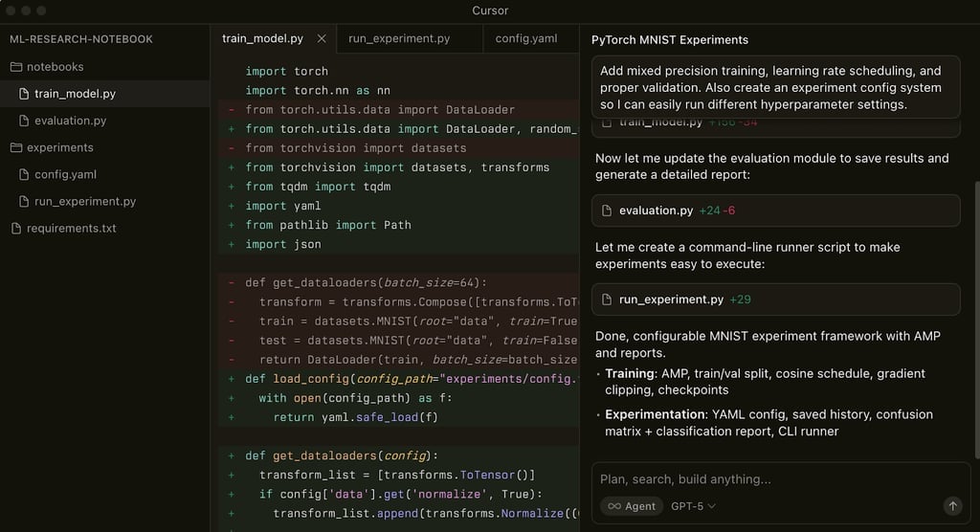Viewport: 980px width, 532px height.
Task: Click the file icon beside train_model.py in sidebar
Action: [24, 94]
